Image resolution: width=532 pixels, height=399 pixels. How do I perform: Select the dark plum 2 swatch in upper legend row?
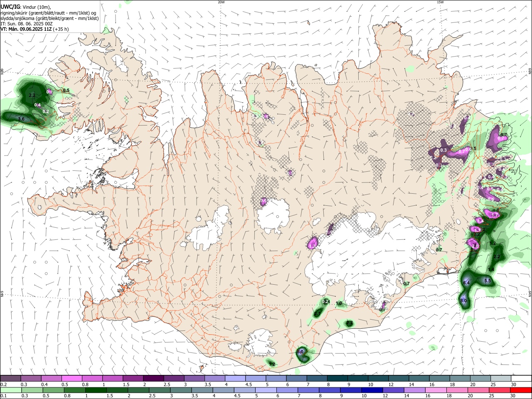tap(153, 378)
